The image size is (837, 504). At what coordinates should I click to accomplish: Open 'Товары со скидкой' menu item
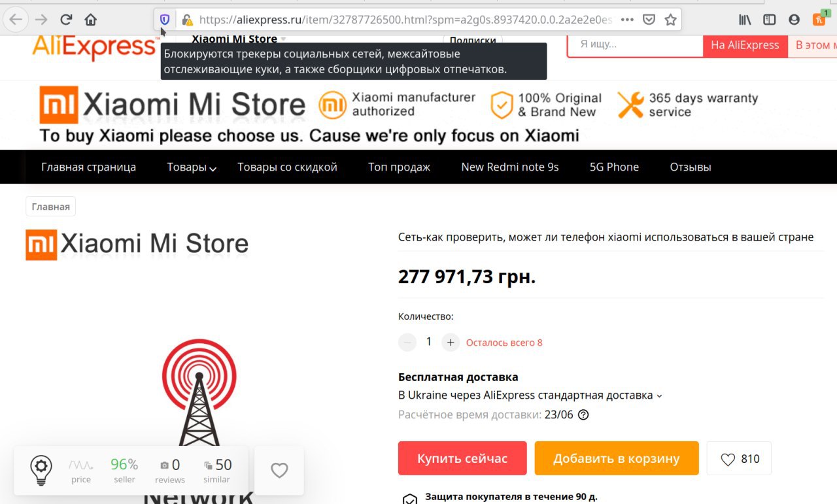(287, 167)
